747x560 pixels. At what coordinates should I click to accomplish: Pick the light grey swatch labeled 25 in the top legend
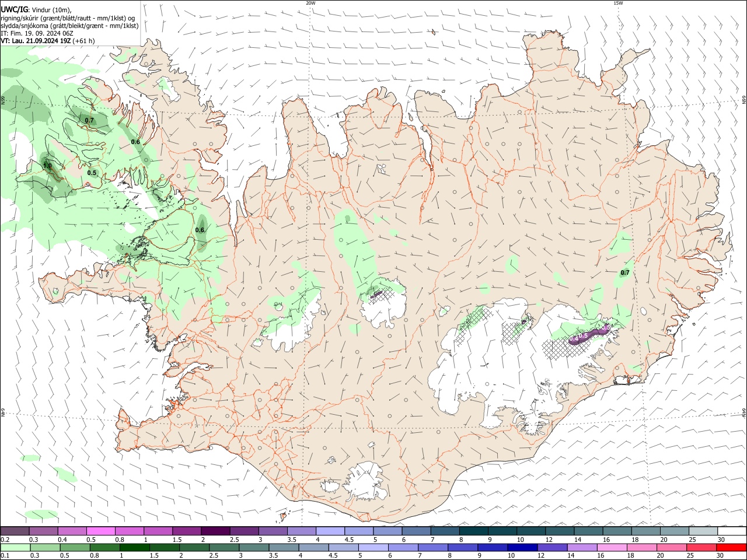pos(703,531)
